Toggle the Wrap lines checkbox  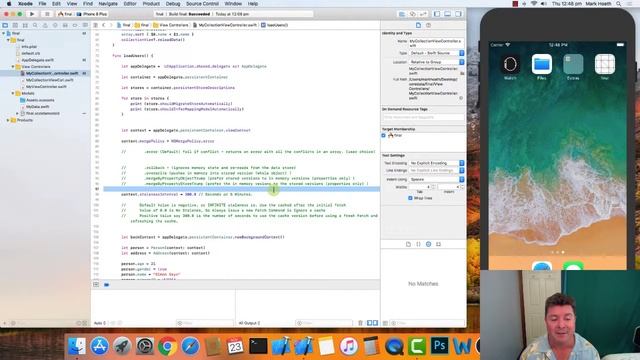click(410, 198)
